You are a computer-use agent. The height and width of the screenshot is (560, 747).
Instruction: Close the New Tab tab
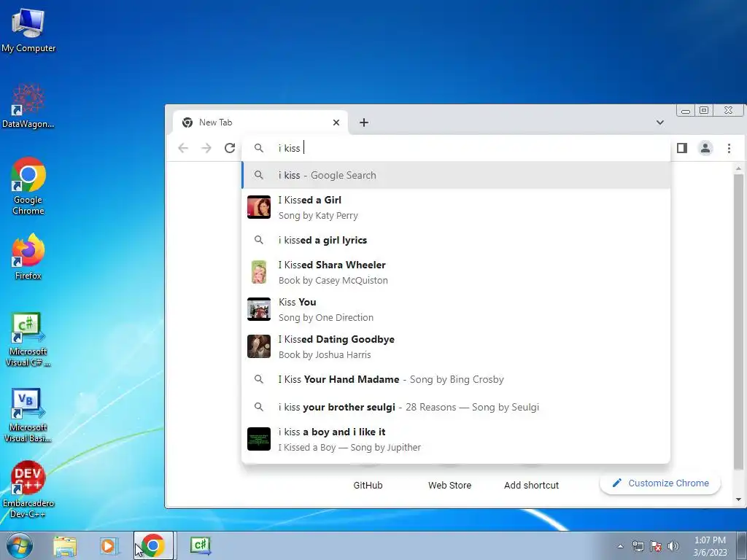pyautogui.click(x=336, y=122)
